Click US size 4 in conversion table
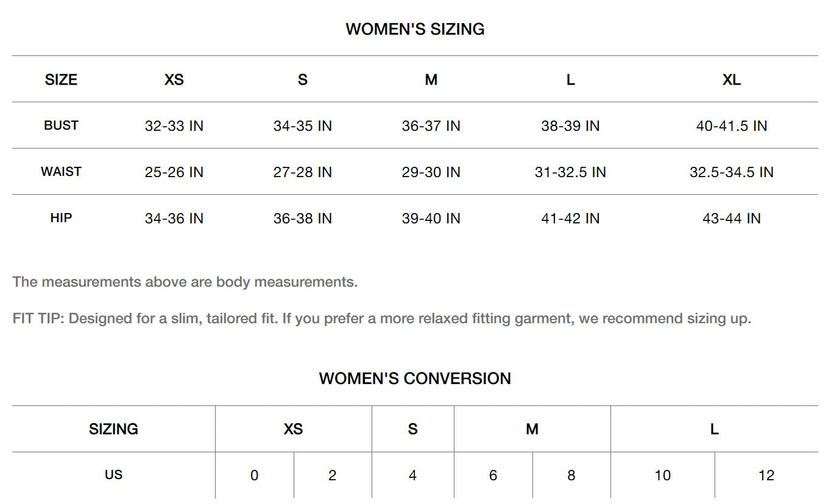Image resolution: width=834 pixels, height=504 pixels. click(x=412, y=475)
